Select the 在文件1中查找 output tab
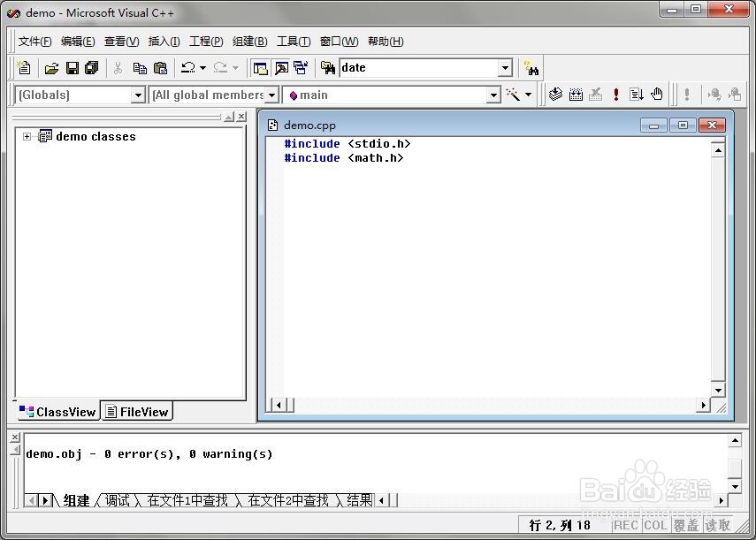Screen dimensions: 756x540 187,500
